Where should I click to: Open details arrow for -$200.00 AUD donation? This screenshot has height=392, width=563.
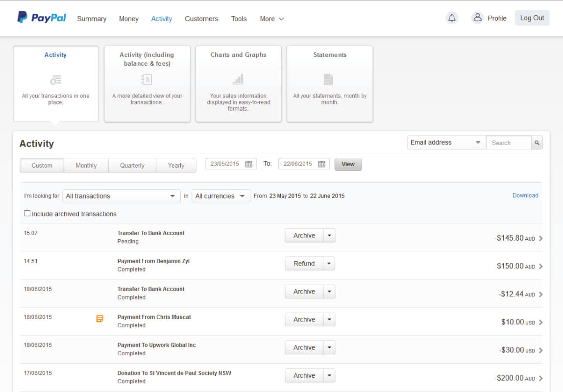[541, 378]
